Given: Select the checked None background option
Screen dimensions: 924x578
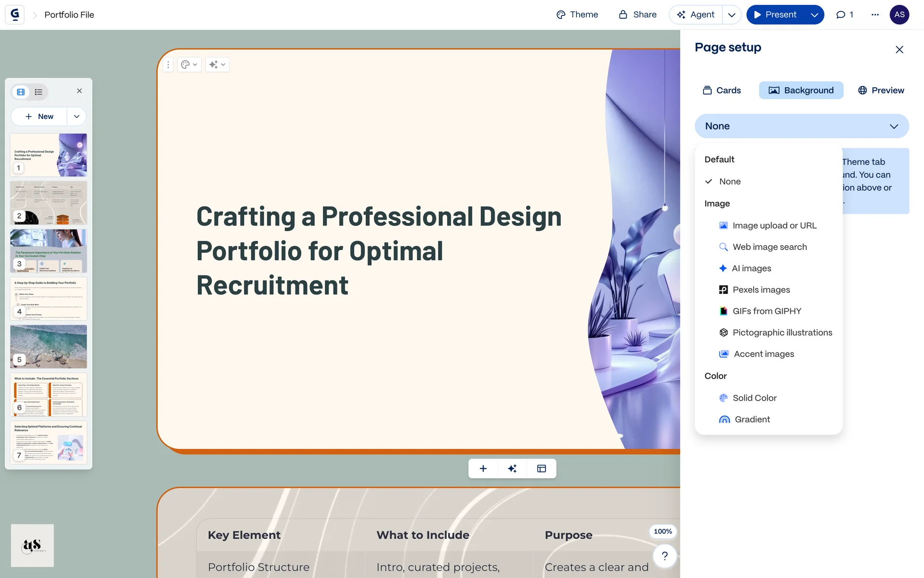Looking at the screenshot, I should click(x=730, y=182).
